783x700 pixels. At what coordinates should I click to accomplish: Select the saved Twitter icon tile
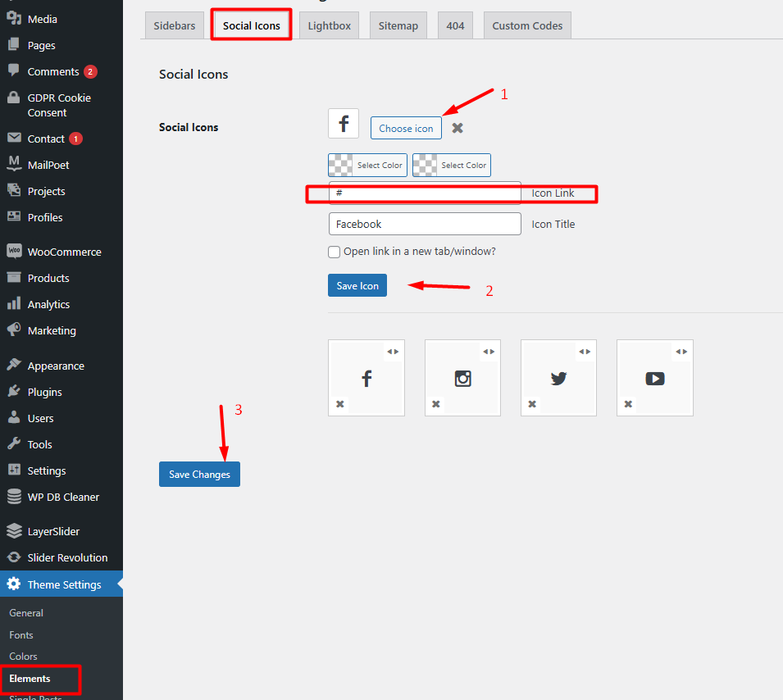pos(559,378)
